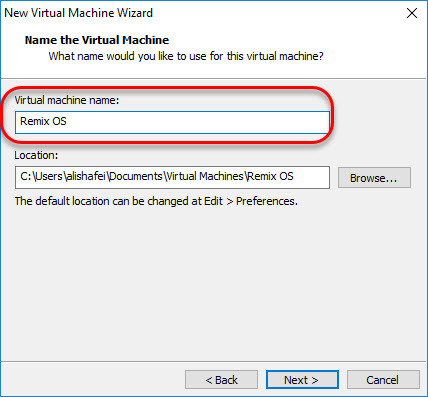This screenshot has height=397, width=428.
Task: Click the word 'Edit' in the default location hint
Action: point(213,201)
